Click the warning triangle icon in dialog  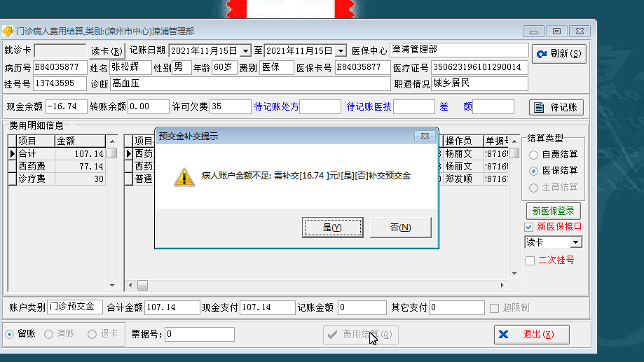click(184, 177)
